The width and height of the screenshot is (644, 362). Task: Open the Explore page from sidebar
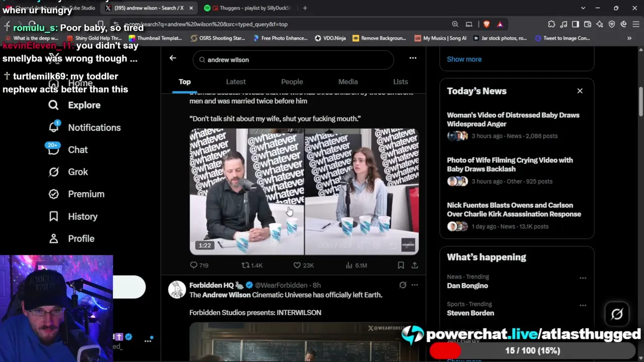(x=74, y=105)
